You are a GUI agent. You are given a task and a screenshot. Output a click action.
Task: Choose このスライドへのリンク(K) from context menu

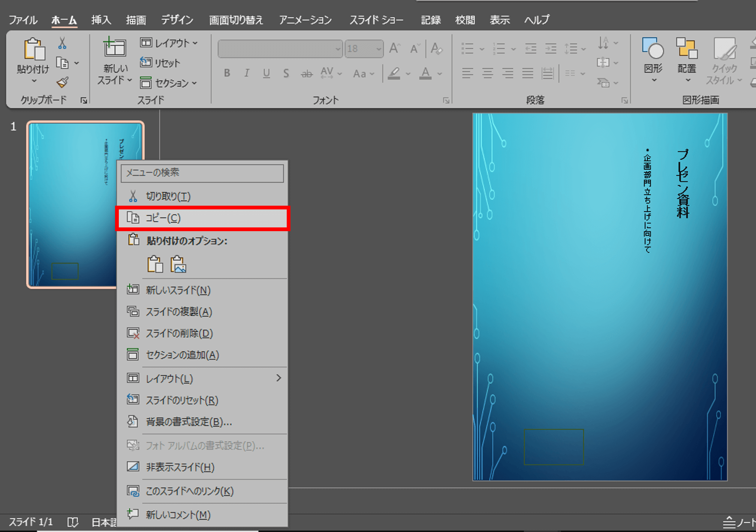[x=203, y=491]
